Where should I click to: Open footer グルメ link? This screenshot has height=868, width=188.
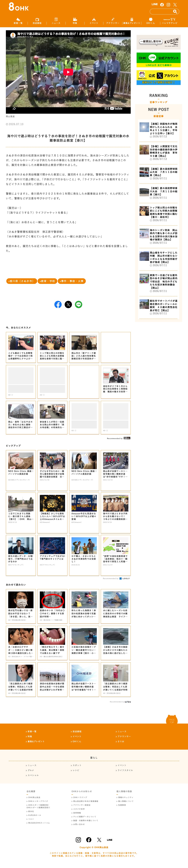click(30, 770)
